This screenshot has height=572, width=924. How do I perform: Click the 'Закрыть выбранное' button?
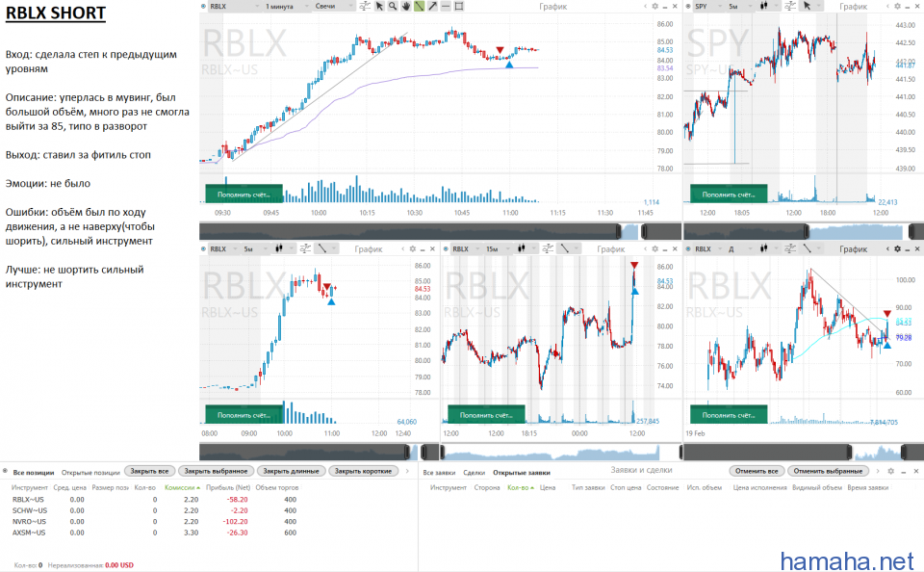217,471
